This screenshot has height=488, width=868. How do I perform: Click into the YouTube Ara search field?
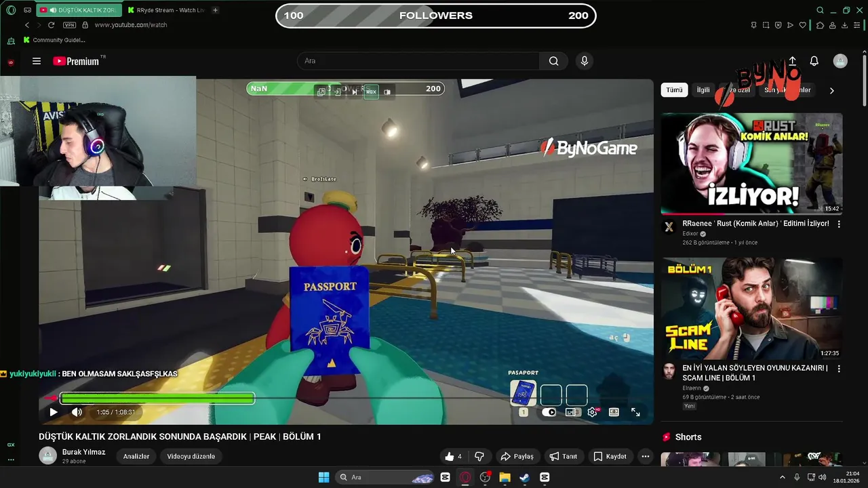[418, 61]
